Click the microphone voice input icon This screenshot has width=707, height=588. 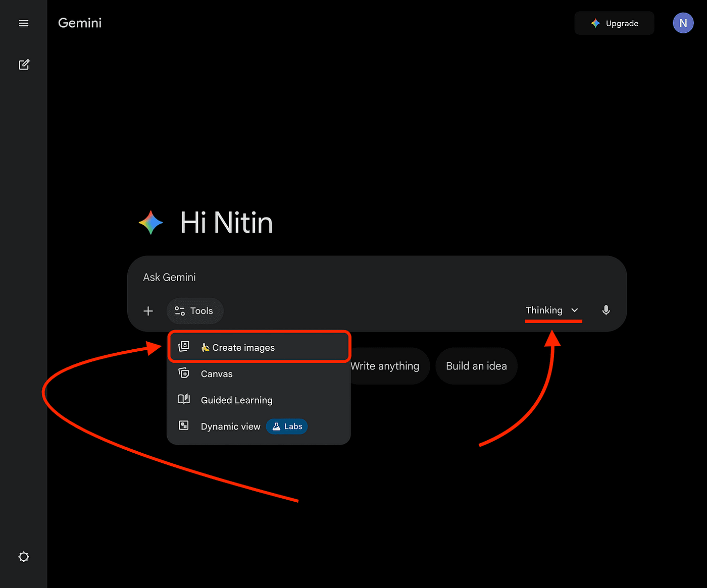pos(606,310)
